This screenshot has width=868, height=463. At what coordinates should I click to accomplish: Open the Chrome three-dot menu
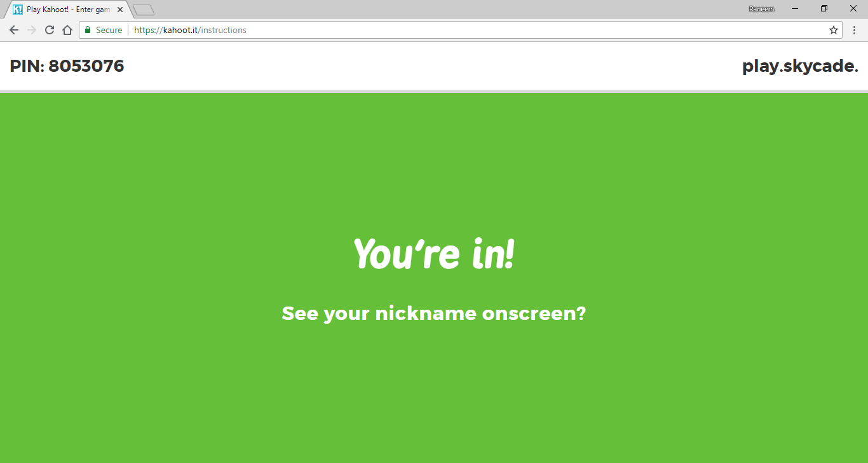pyautogui.click(x=855, y=30)
